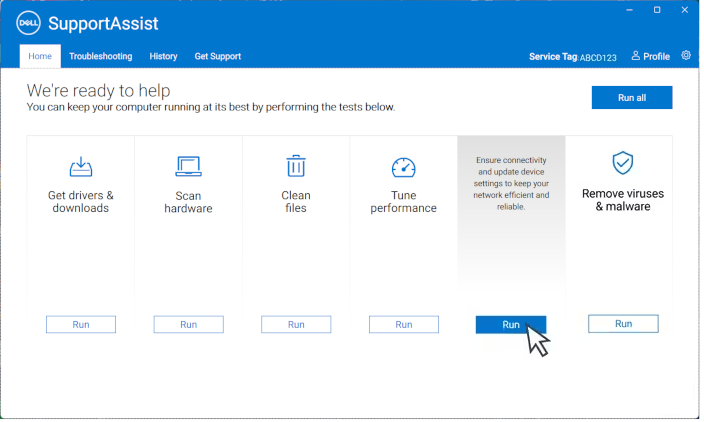Open the Troubleshooting tab
The height and width of the screenshot is (422, 704).
pyautogui.click(x=101, y=56)
